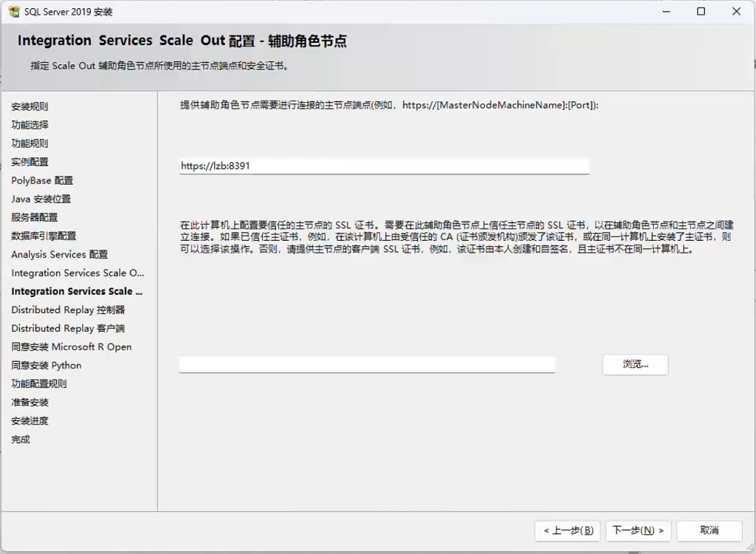Screen dimensions: 756x554
Task: Select 功能规则 step in sidebar
Action: pyautogui.click(x=30, y=143)
